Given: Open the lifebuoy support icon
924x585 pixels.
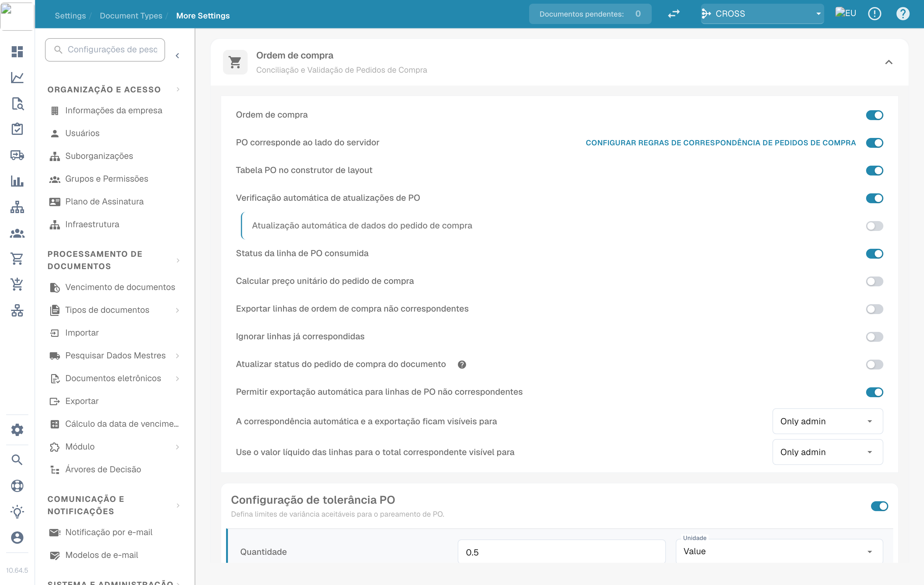Looking at the screenshot, I should pos(17,486).
